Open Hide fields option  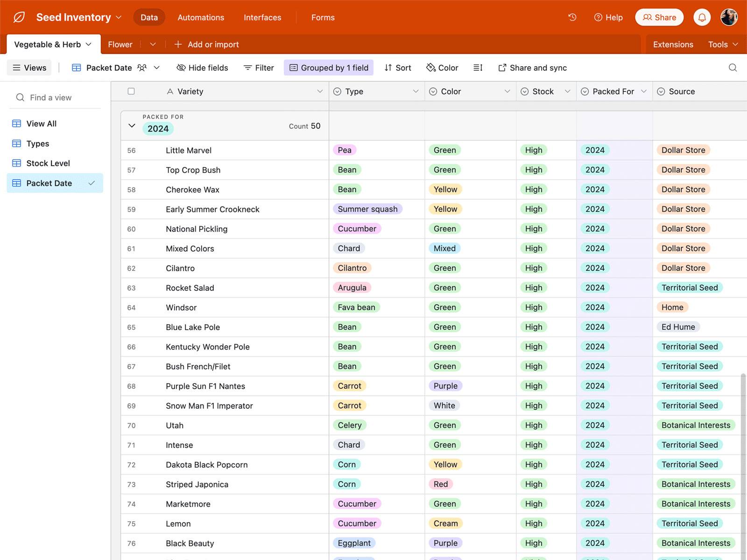(202, 68)
